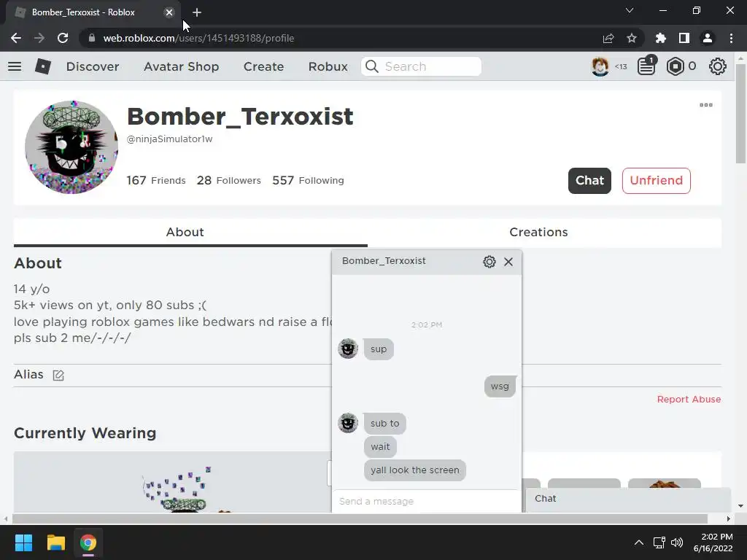The image size is (747, 560).
Task: View the 167 Friends list
Action: tap(156, 181)
